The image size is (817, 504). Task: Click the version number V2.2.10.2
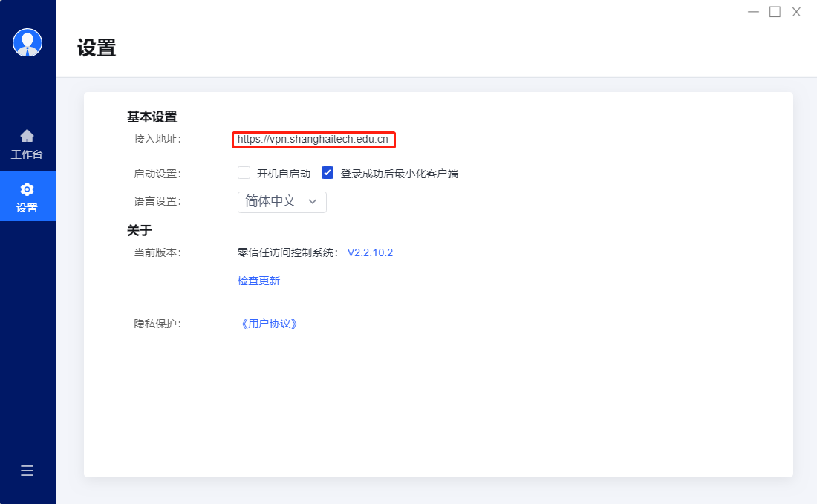tap(370, 252)
